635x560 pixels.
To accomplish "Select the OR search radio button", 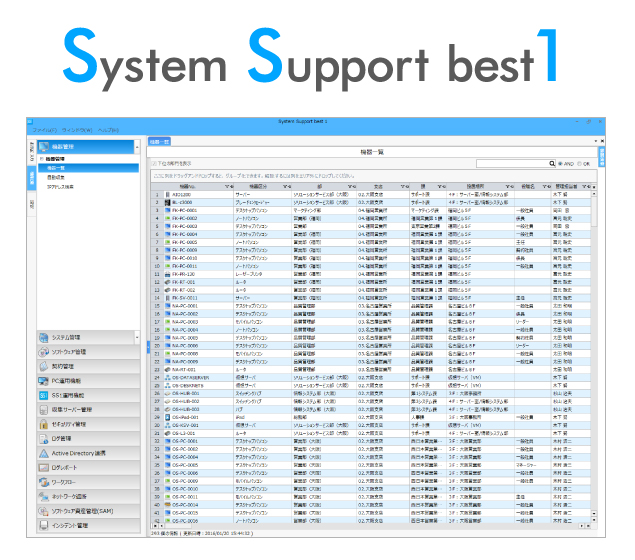I will point(579,164).
